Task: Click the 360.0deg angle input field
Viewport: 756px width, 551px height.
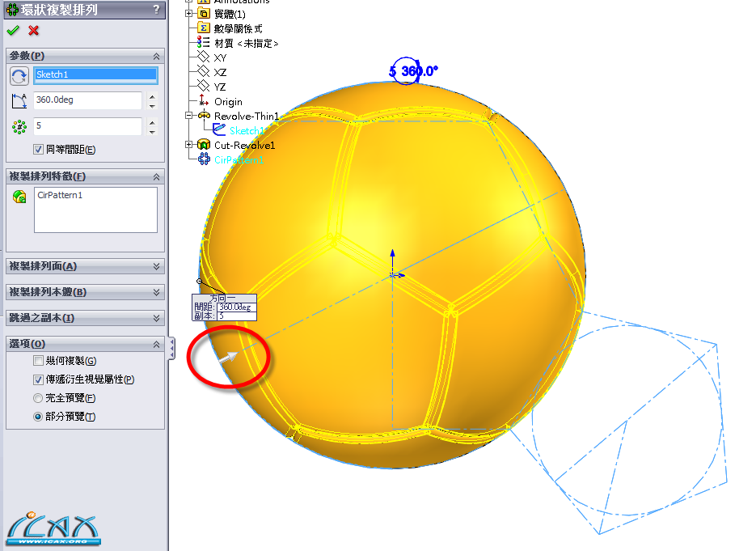Action: point(88,100)
